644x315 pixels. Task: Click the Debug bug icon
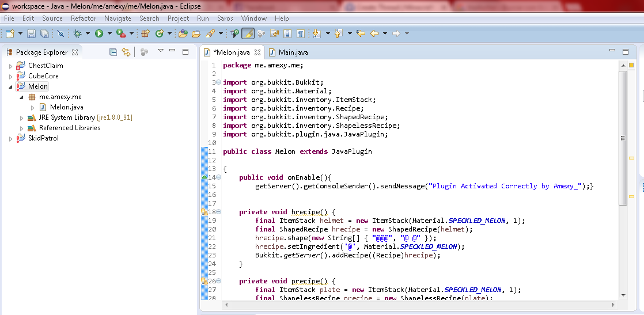pyautogui.click(x=78, y=34)
